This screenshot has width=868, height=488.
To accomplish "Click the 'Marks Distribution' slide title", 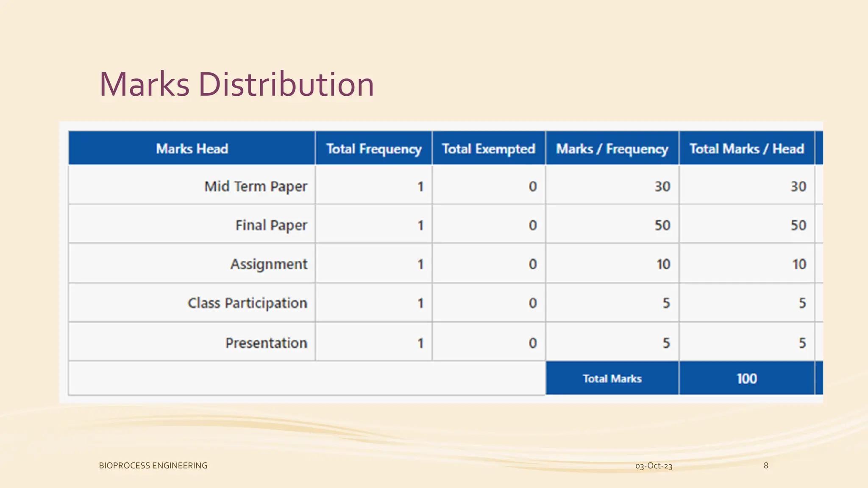I will 236,84.
